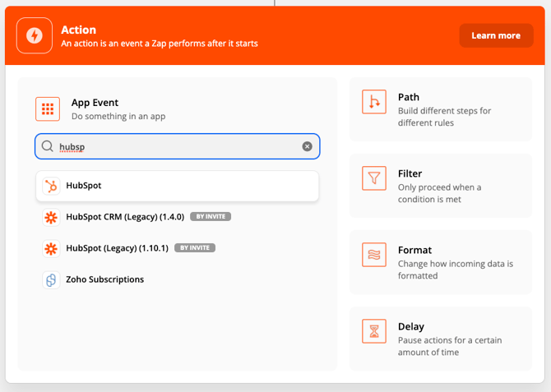
Task: Click 'An action is an event a Zap performs' text
Action: [160, 44]
